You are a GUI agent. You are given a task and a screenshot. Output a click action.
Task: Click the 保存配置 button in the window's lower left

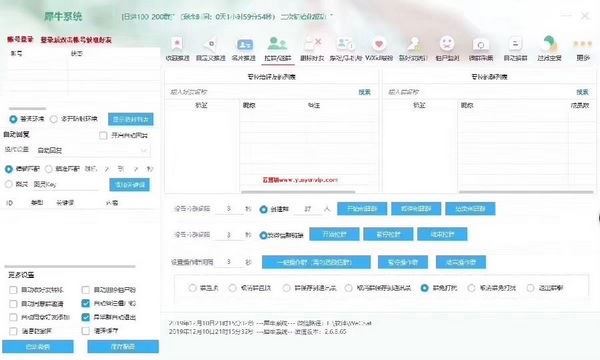123,347
